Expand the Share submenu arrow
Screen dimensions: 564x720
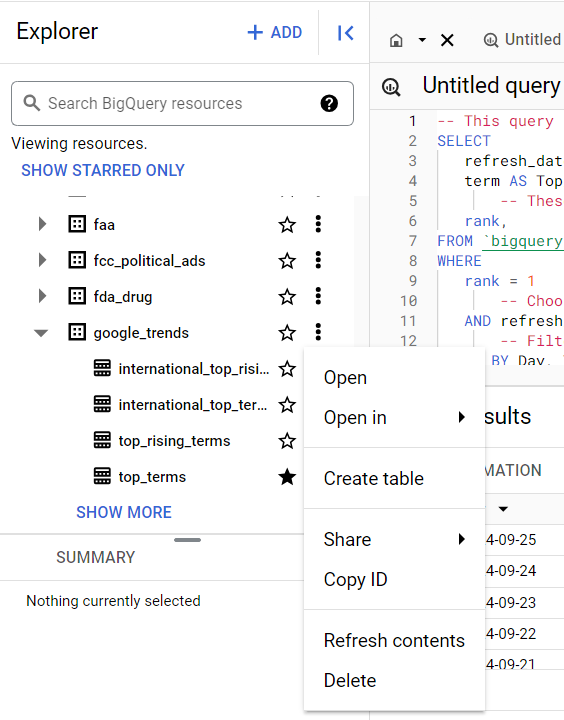point(462,539)
